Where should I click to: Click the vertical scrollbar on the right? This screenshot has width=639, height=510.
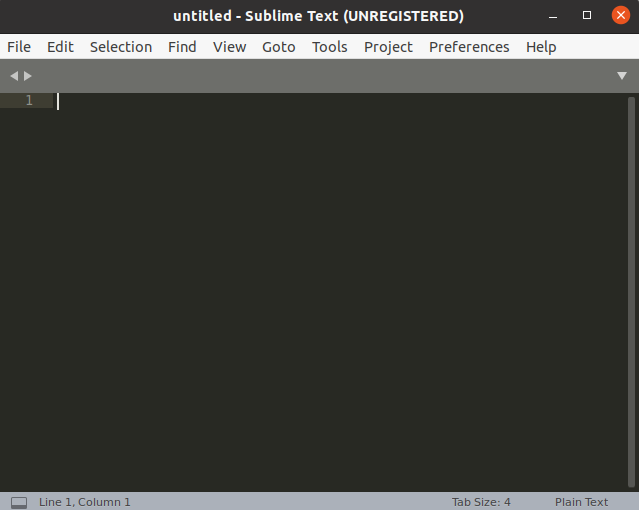pos(631,290)
